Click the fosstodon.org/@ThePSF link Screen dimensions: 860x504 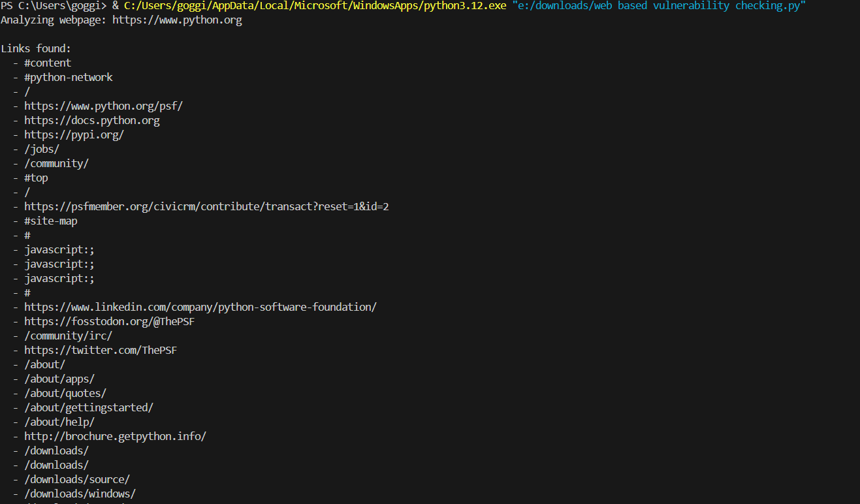click(110, 321)
